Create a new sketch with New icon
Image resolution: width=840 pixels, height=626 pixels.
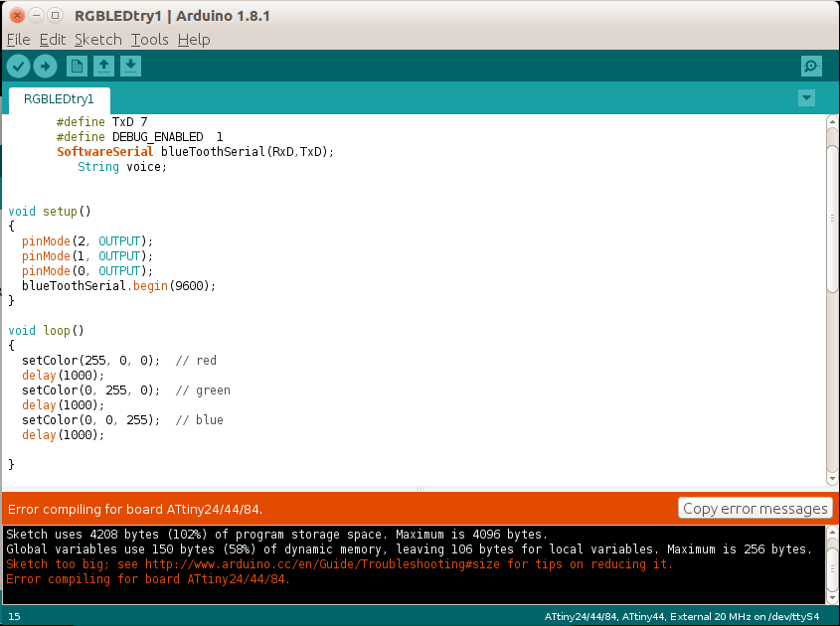pos(77,67)
